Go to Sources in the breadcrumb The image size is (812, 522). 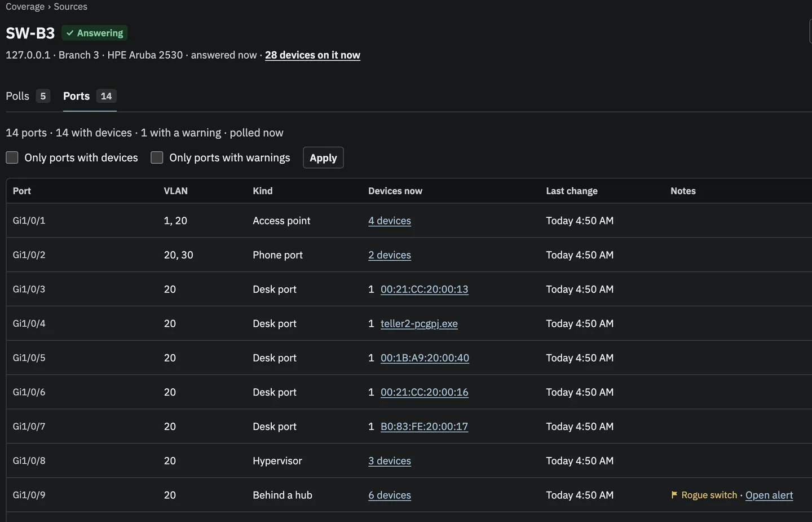[x=70, y=7]
